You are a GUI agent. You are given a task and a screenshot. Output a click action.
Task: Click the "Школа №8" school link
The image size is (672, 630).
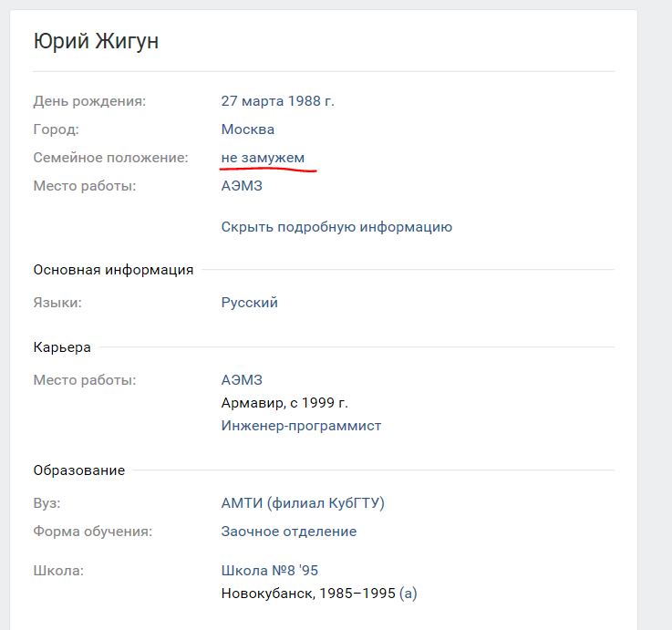(x=255, y=571)
